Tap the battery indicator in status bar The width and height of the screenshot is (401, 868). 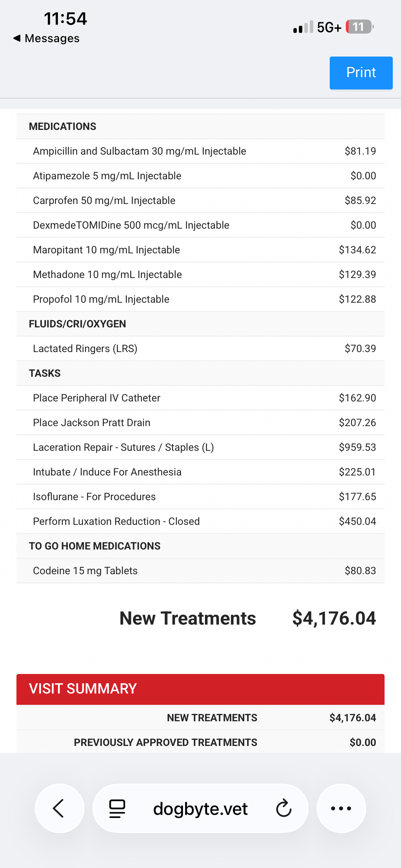pyautogui.click(x=359, y=27)
